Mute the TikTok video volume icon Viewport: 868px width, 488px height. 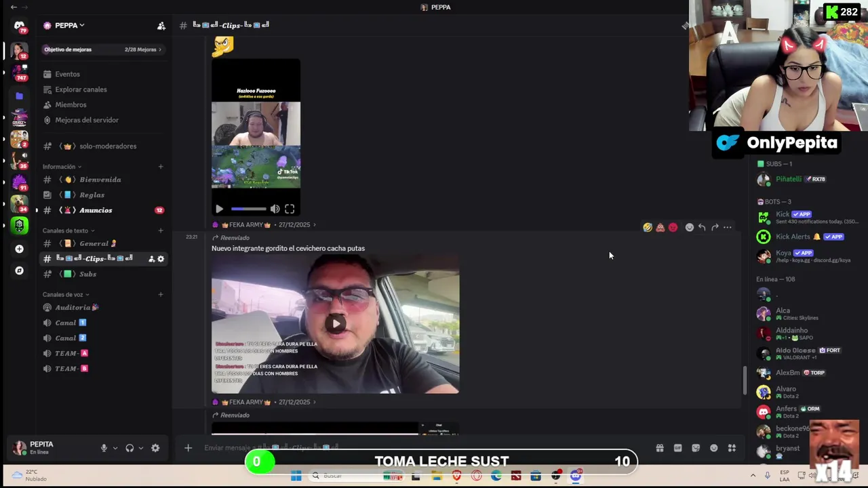275,209
